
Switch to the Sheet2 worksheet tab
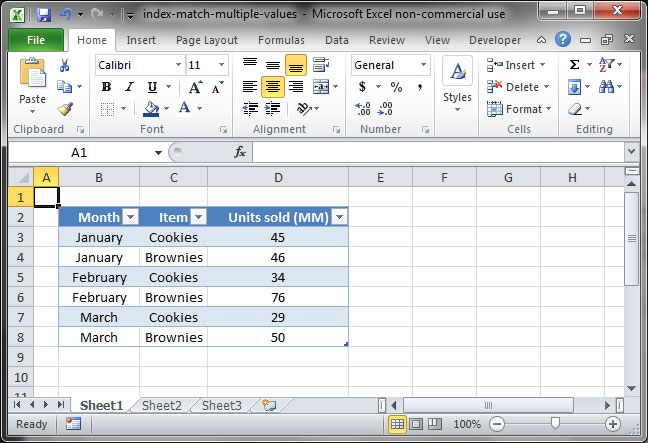(161, 405)
